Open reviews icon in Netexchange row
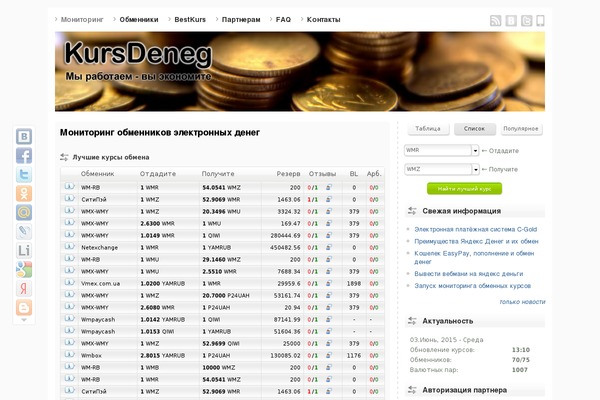 click(329, 247)
